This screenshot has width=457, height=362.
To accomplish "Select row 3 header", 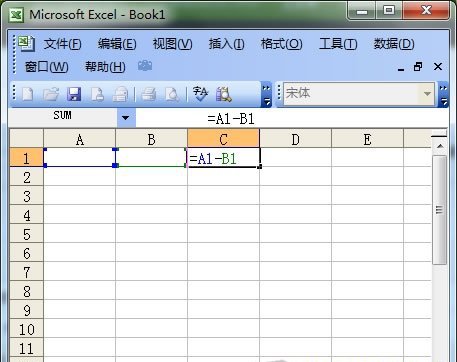I will pos(26,195).
